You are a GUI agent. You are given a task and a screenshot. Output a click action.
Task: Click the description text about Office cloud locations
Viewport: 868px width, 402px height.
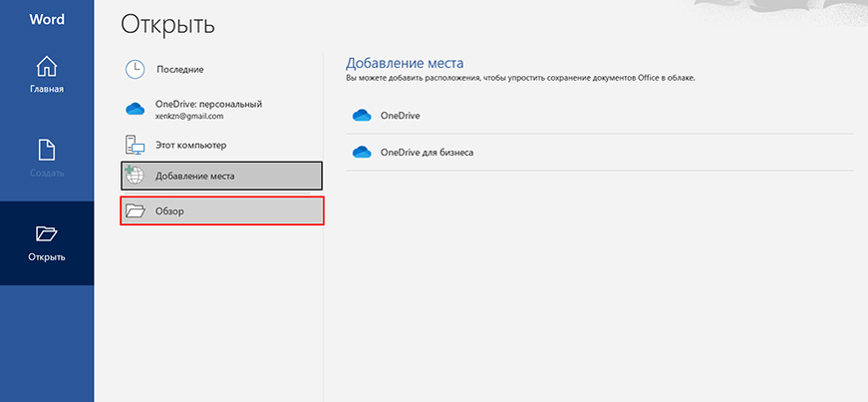point(520,78)
